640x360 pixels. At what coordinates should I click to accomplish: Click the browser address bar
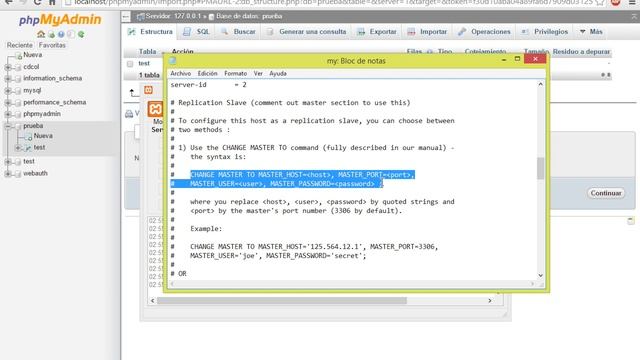click(x=333, y=2)
